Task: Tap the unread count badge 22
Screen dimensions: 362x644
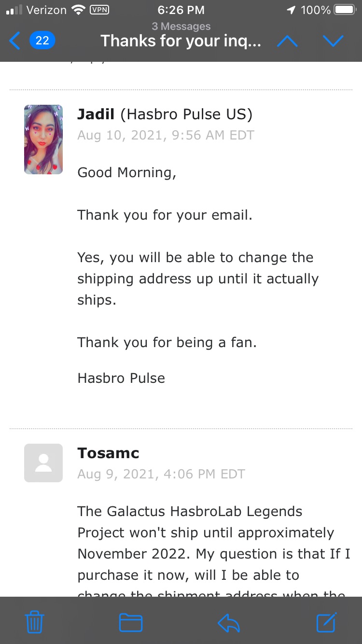Action: coord(42,41)
